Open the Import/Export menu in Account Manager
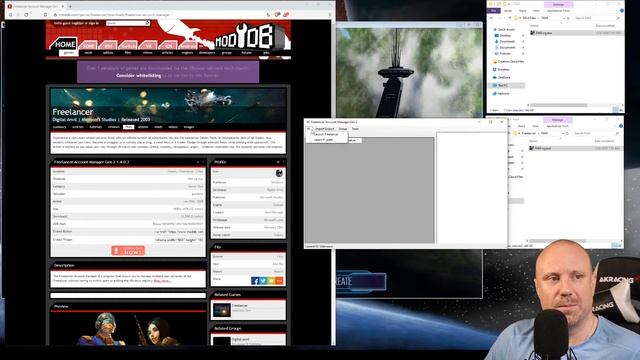The height and width of the screenshot is (360, 640). (324, 129)
